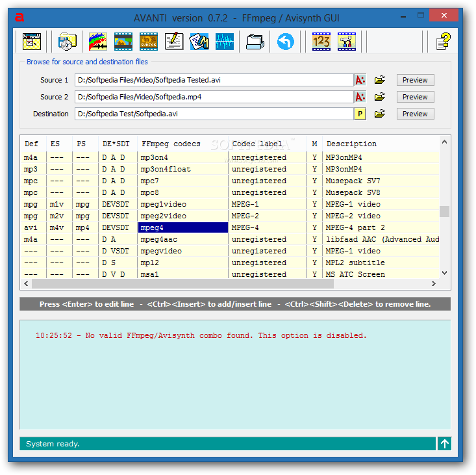Viewport: 476px width, 475px height.
Task: Open the audio waveform toolbar icon
Action: [225, 42]
